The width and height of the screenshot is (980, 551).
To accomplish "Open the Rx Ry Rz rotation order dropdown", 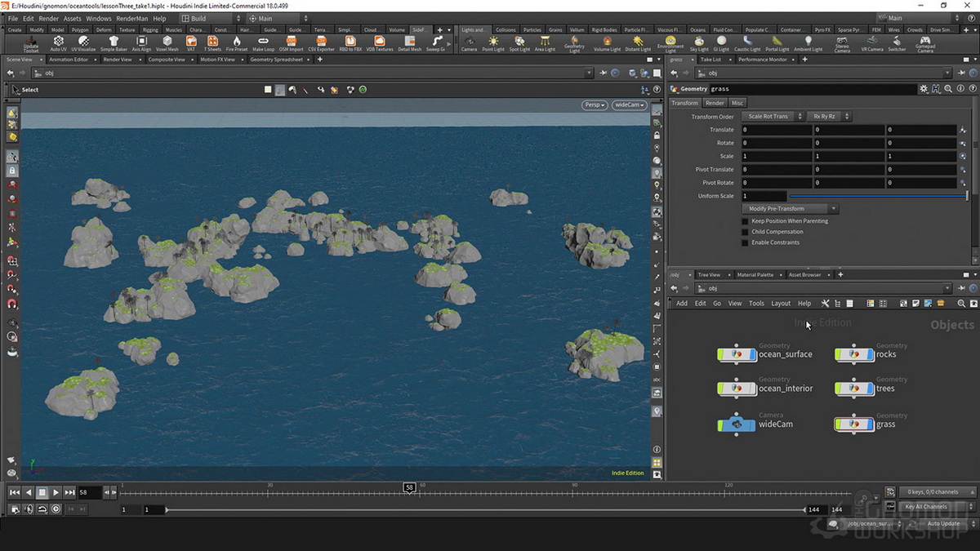I will click(830, 117).
